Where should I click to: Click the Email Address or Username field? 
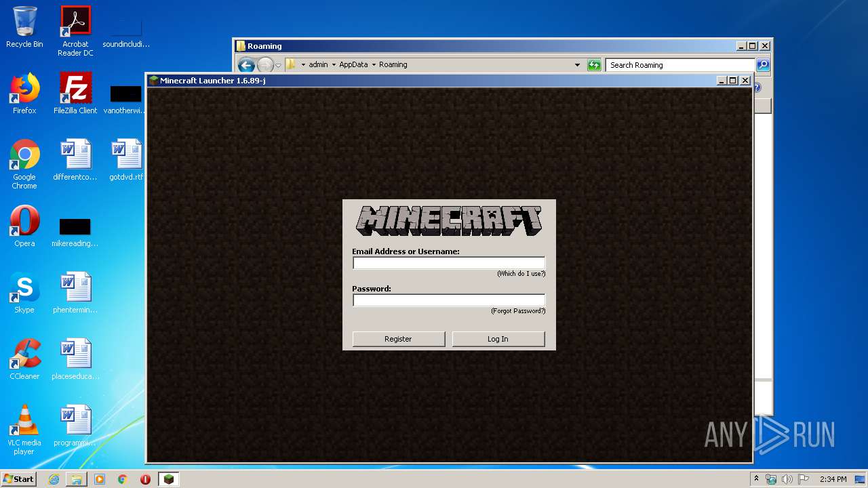click(449, 263)
